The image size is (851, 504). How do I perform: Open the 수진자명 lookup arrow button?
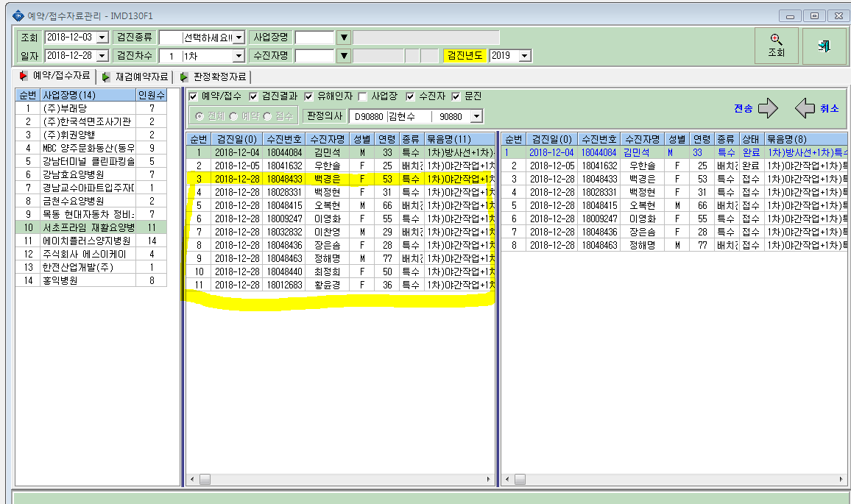(344, 56)
